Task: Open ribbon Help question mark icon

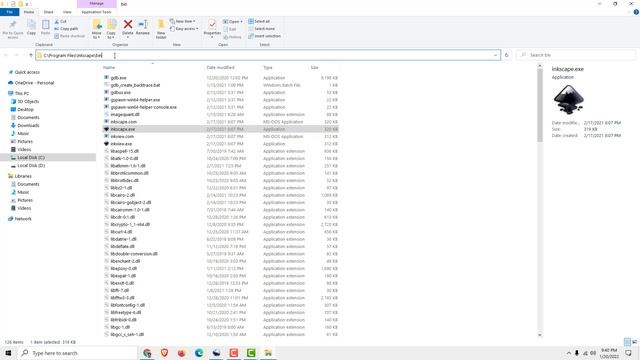Action: point(636,12)
